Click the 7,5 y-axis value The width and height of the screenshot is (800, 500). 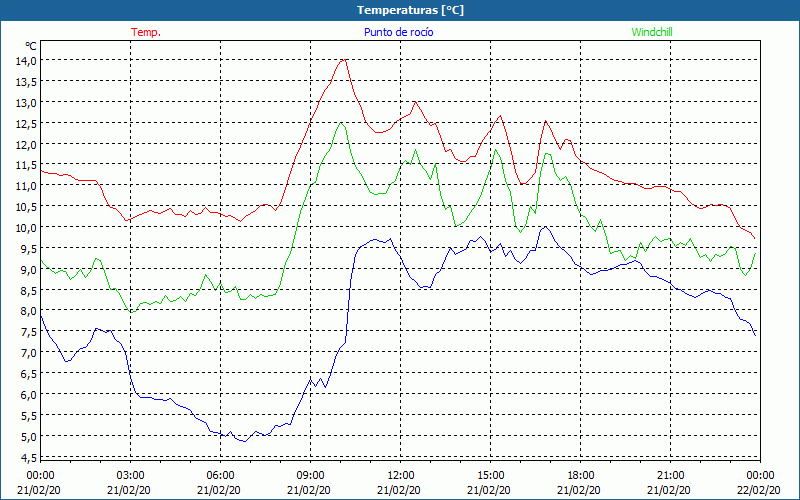pos(29,332)
